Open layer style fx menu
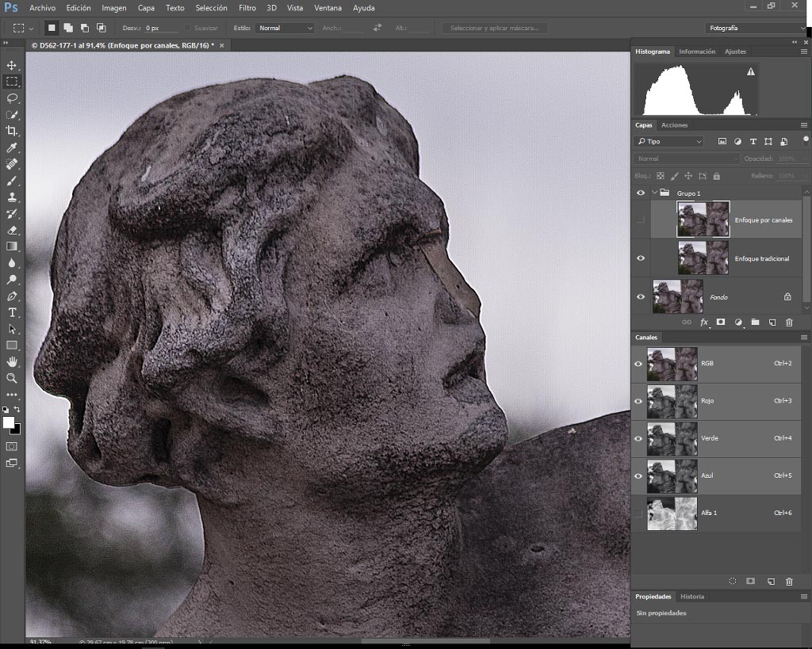The image size is (812, 649). click(x=704, y=322)
